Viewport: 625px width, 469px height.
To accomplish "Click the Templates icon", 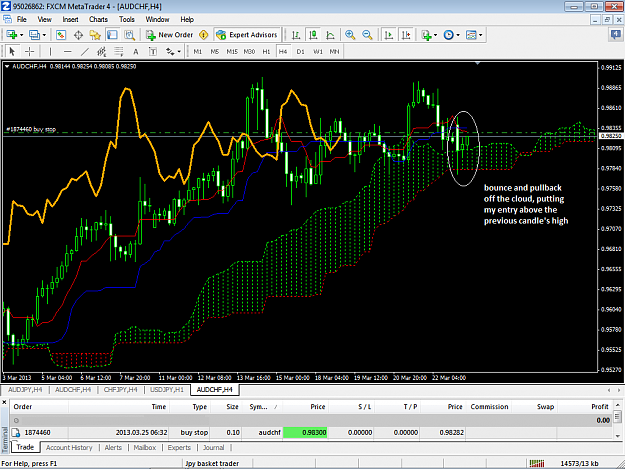I will 472,35.
